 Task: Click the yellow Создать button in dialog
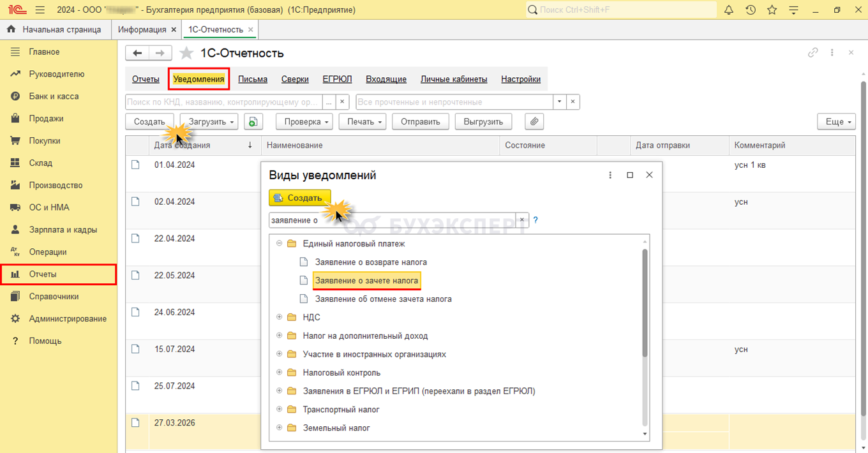[299, 198]
